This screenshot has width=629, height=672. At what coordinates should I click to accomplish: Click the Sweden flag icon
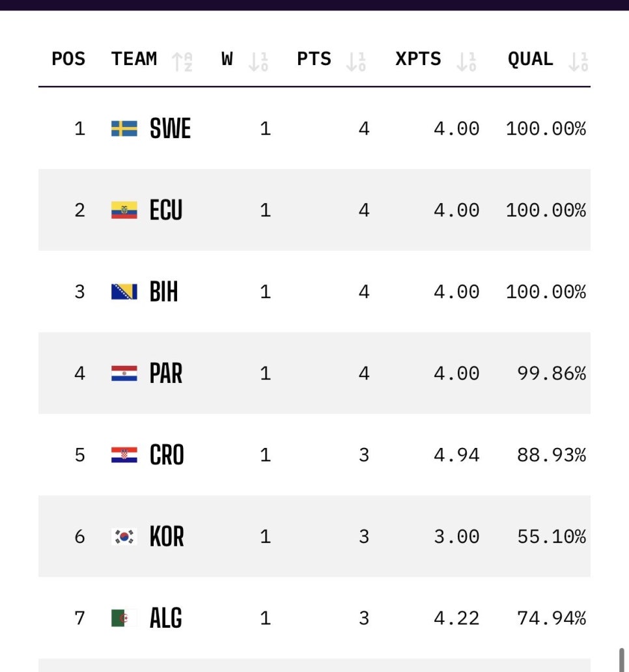click(124, 128)
